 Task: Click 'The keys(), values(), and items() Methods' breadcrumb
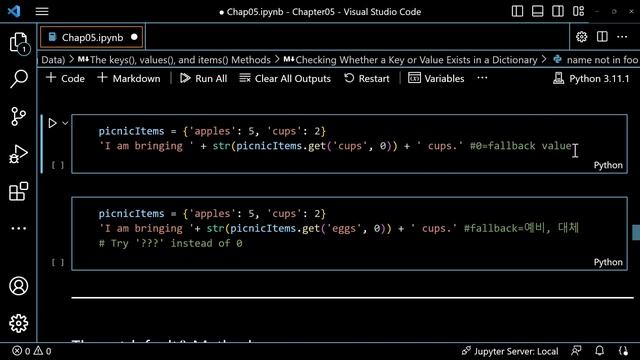pyautogui.click(x=174, y=60)
